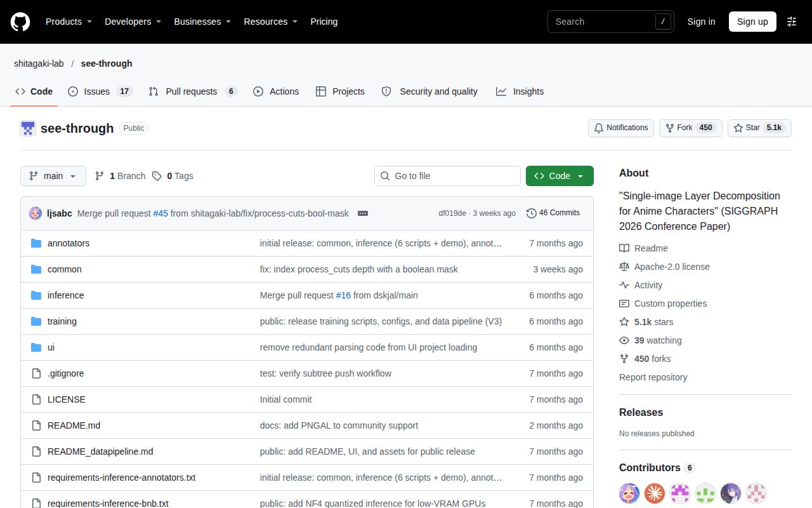The height and width of the screenshot is (508, 812).
Task: Expand the Businesses menu
Action: pos(202,22)
